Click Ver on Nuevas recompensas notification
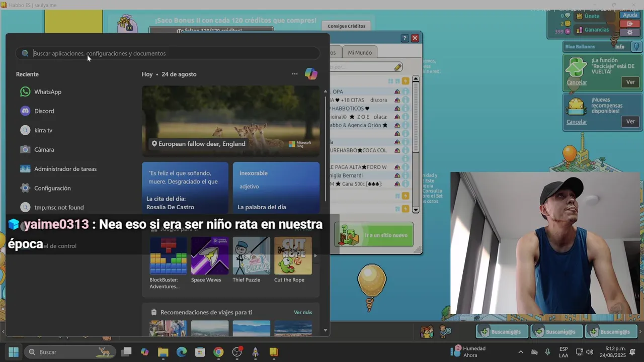The width and height of the screenshot is (644, 362). [630, 121]
